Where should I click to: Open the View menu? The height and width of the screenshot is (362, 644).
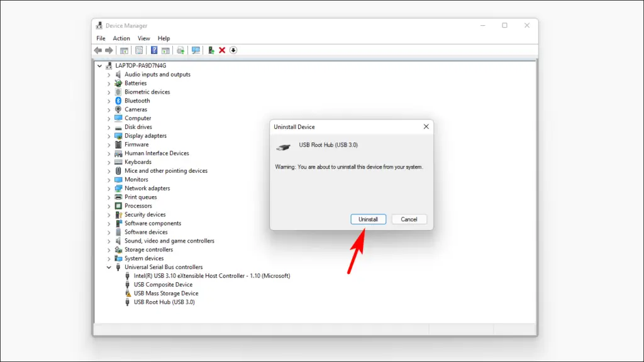coord(144,38)
